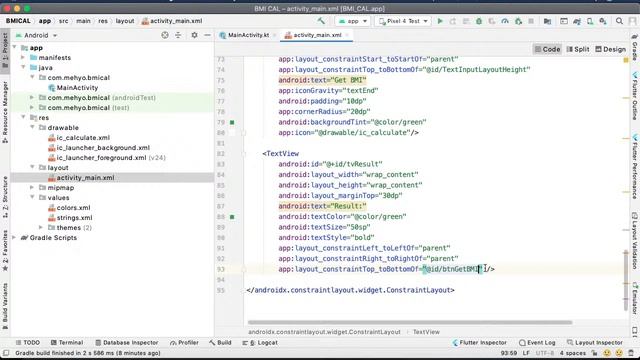
Task: Open the AVD Manager icon
Action: [590, 21]
